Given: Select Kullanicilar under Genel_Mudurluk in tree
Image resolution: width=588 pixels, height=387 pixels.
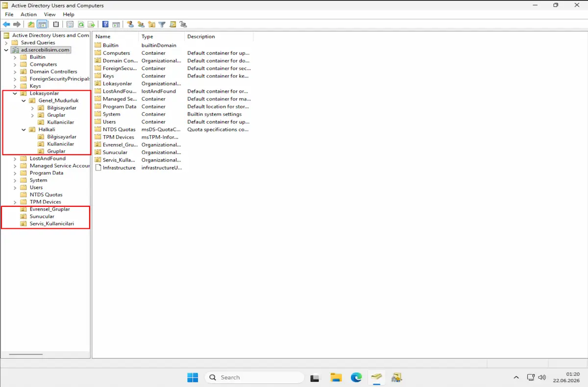Looking at the screenshot, I should click(x=61, y=122).
